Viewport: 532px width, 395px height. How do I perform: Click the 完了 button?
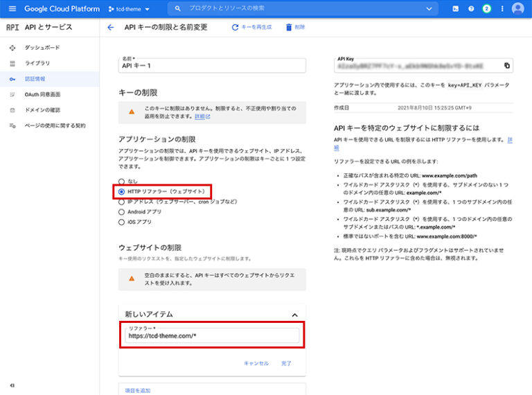286,363
